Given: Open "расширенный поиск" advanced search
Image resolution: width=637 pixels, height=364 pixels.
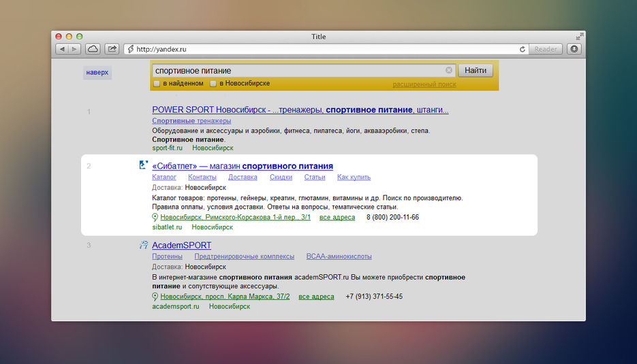Looking at the screenshot, I should 424,84.
